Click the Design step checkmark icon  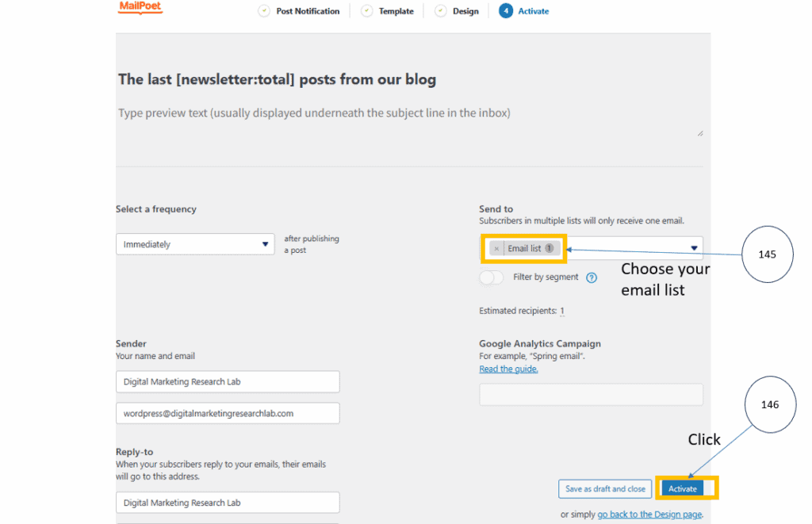[x=441, y=11]
